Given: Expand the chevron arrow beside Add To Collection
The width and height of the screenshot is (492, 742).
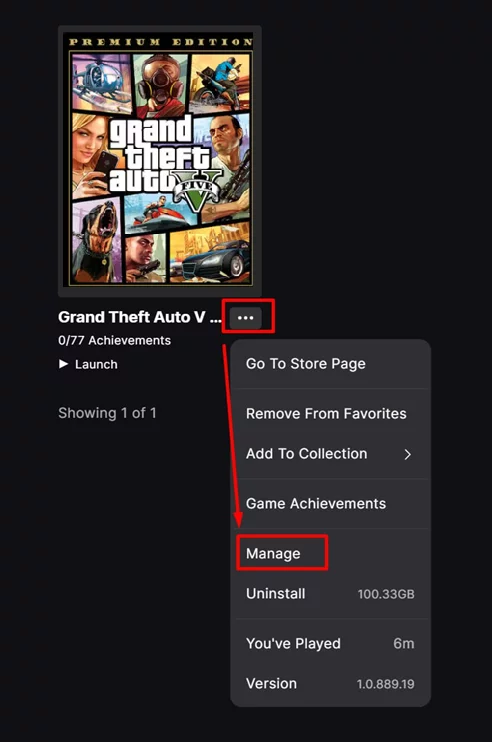Looking at the screenshot, I should coord(407,454).
